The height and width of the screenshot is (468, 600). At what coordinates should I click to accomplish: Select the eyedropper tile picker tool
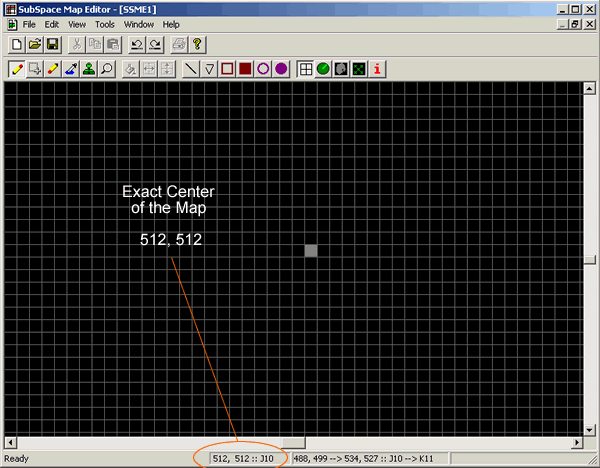click(x=70, y=69)
